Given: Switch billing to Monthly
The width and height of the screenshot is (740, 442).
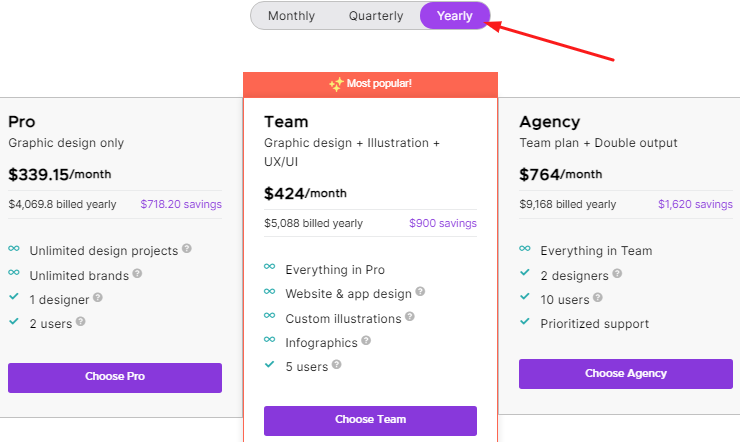Looking at the screenshot, I should (x=291, y=16).
